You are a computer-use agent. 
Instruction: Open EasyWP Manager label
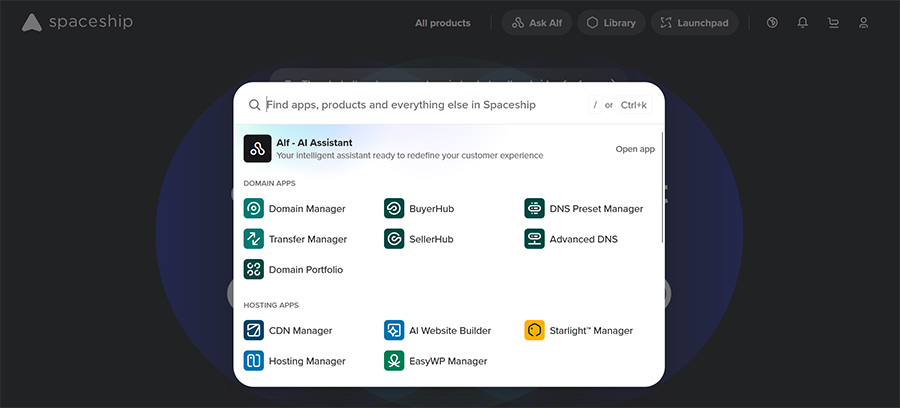click(448, 361)
